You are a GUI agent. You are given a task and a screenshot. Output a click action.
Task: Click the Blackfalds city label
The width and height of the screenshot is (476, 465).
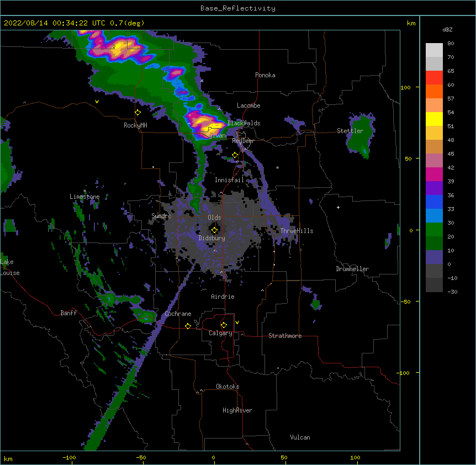pos(244,123)
